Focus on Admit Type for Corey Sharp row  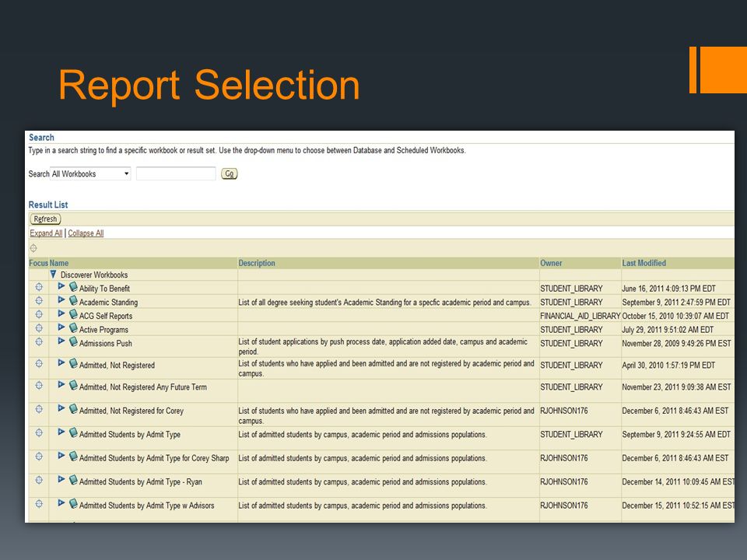click(39, 457)
